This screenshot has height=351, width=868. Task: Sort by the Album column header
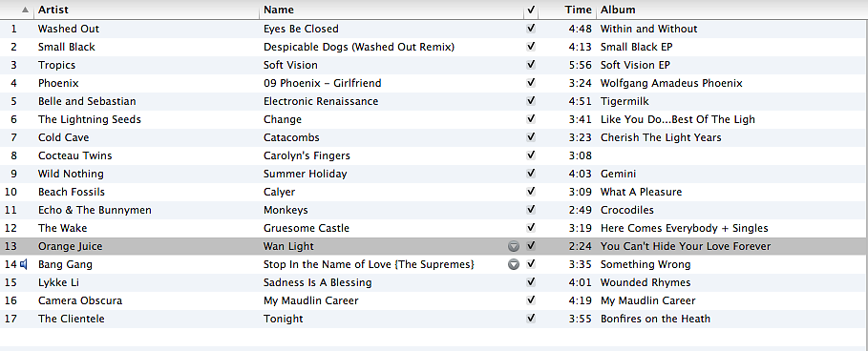pos(618,10)
